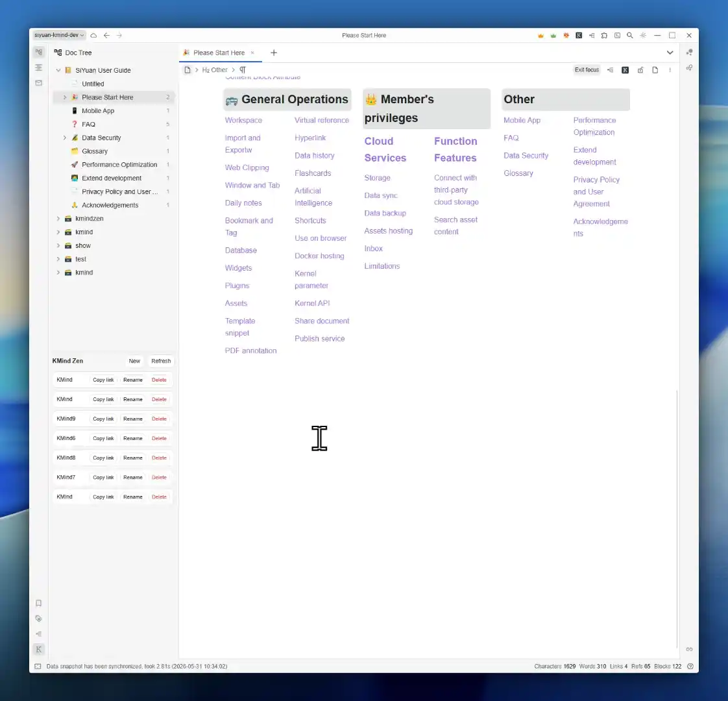
Task: Click the document page icon beside the lock
Action: [655, 70]
